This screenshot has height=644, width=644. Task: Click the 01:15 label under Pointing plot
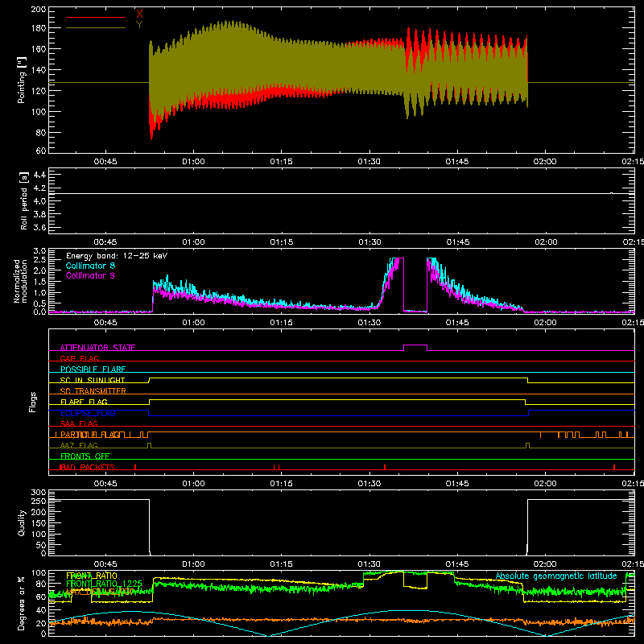tap(281, 162)
